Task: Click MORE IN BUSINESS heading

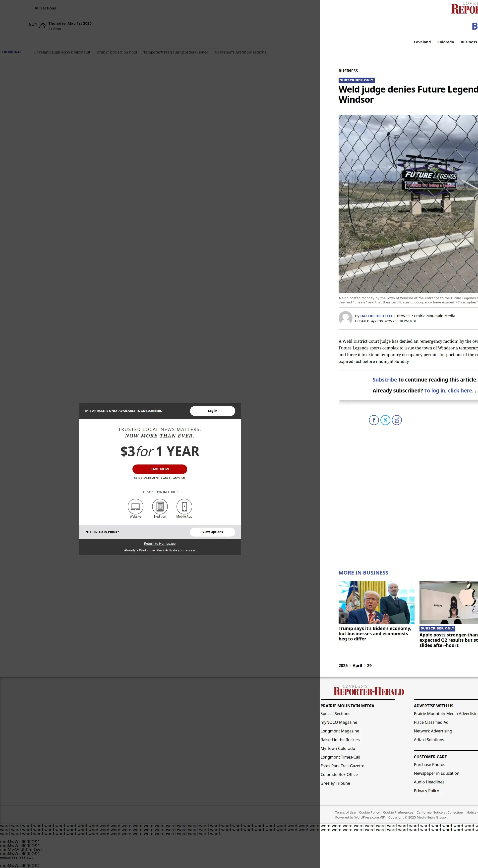Action: [x=363, y=573]
